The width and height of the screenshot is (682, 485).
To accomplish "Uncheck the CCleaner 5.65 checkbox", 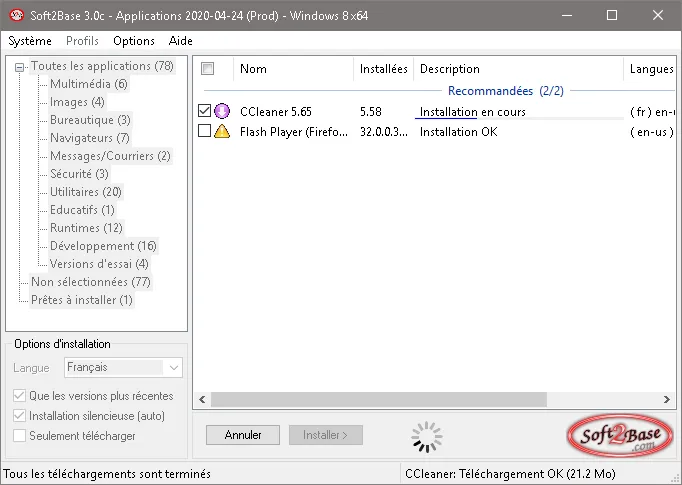I will (204, 110).
